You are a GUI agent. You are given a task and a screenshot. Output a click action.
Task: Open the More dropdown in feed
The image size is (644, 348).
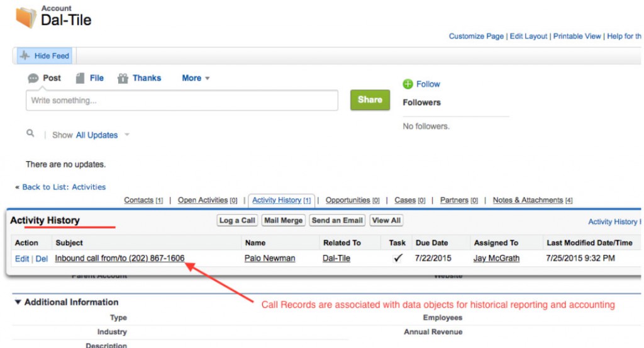(x=196, y=79)
